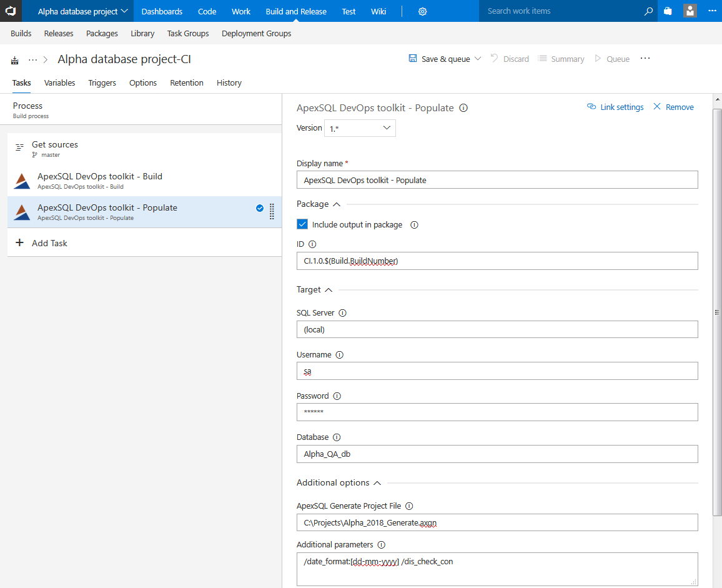
Task: Open the Version 1.* dropdown
Action: coord(360,128)
